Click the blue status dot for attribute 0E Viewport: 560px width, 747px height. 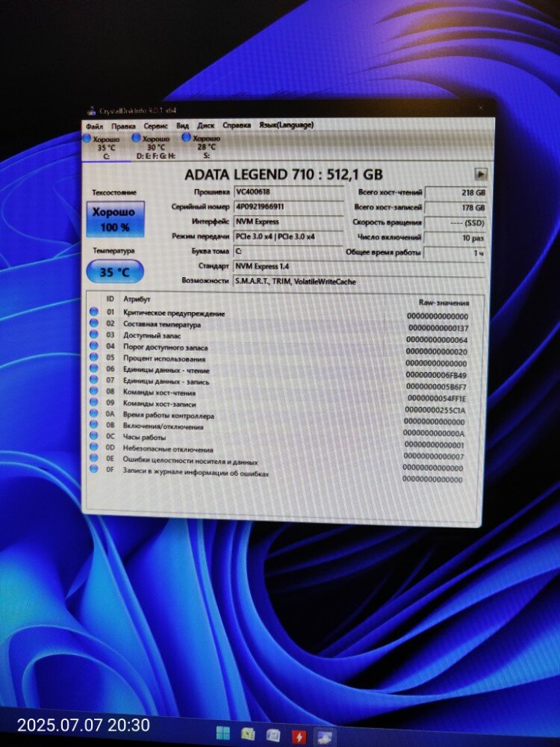94,459
